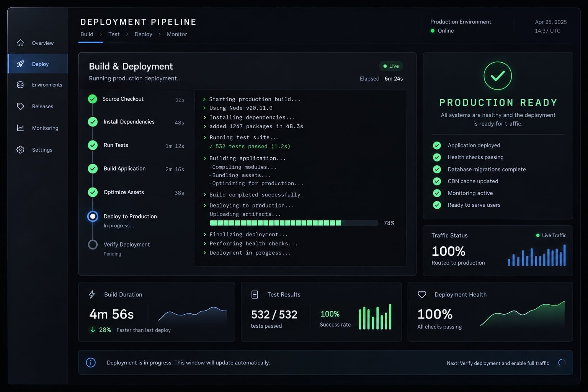Select the Verify Deployment pending step circle

93,245
